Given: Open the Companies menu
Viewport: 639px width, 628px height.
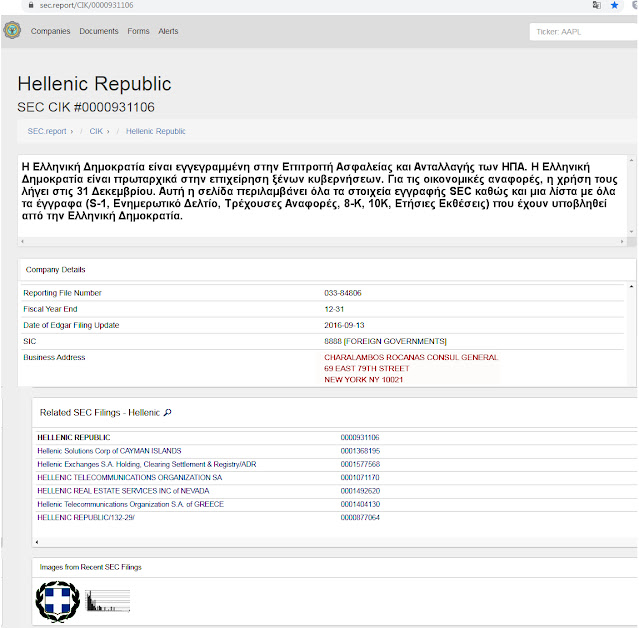Looking at the screenshot, I should pos(51,31).
